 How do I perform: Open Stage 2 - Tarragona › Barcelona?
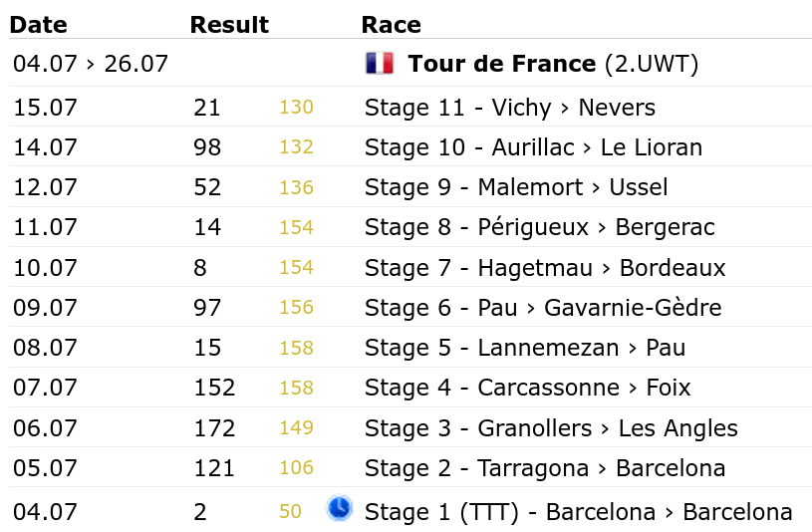pyautogui.click(x=545, y=468)
